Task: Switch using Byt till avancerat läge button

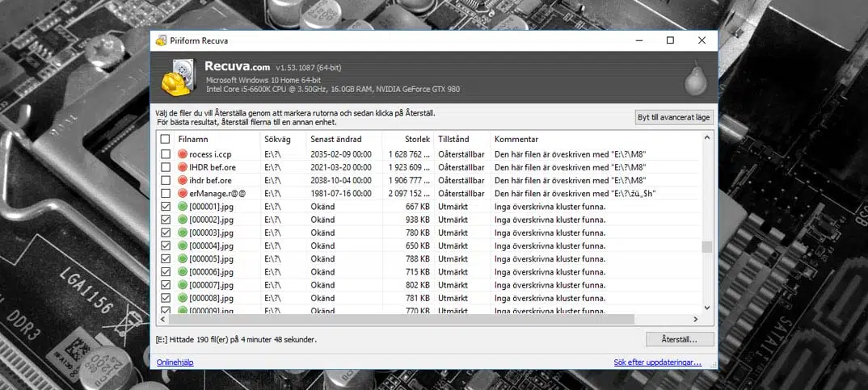Action: (x=672, y=117)
